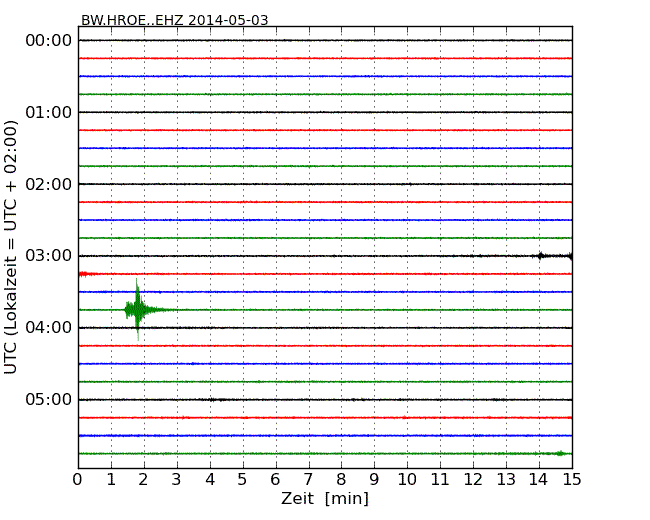Click the "02:00" time label
This screenshot has width=650, height=520.
point(49,184)
